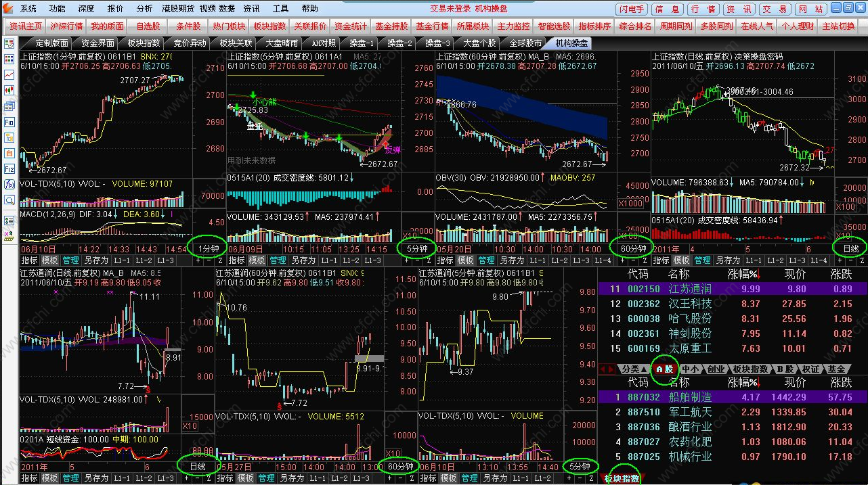Switch to the 竞价异动 tab
Image resolution: width=868 pixels, height=485 pixels.
pos(190,43)
